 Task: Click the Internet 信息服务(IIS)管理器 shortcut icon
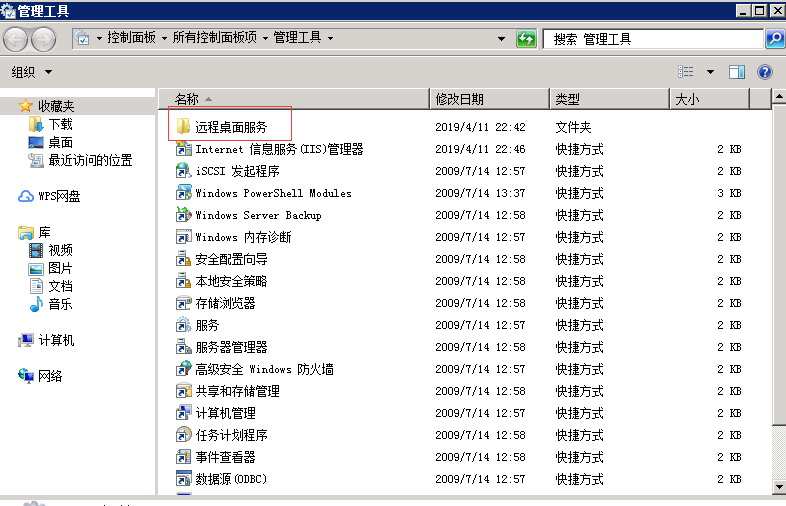click(184, 149)
